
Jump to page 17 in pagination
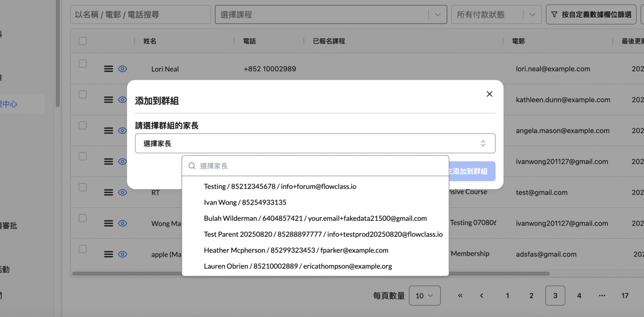625,296
